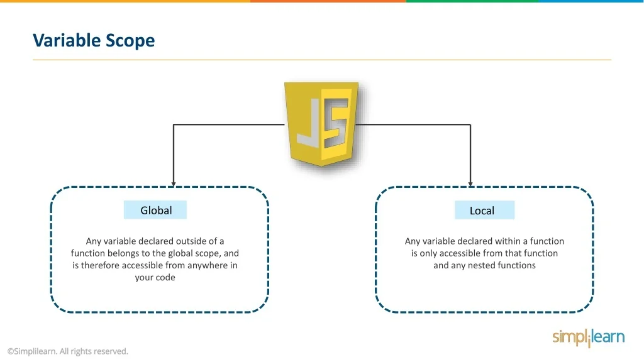Click the yellow segment of top bar
Screen dimensions: 644x362
pyautogui.click(x=125, y=1)
